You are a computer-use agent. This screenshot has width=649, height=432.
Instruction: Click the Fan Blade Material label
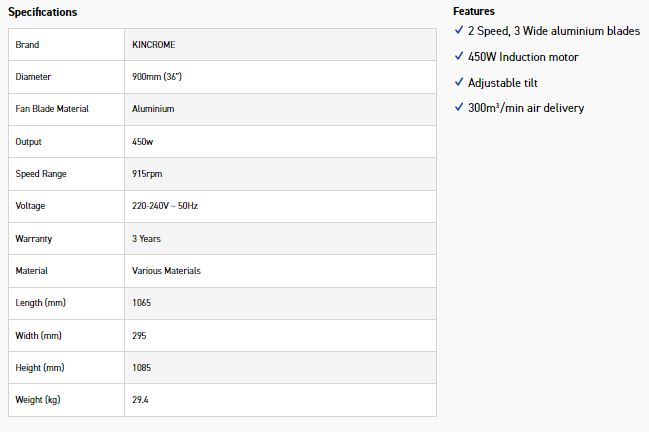[52, 109]
